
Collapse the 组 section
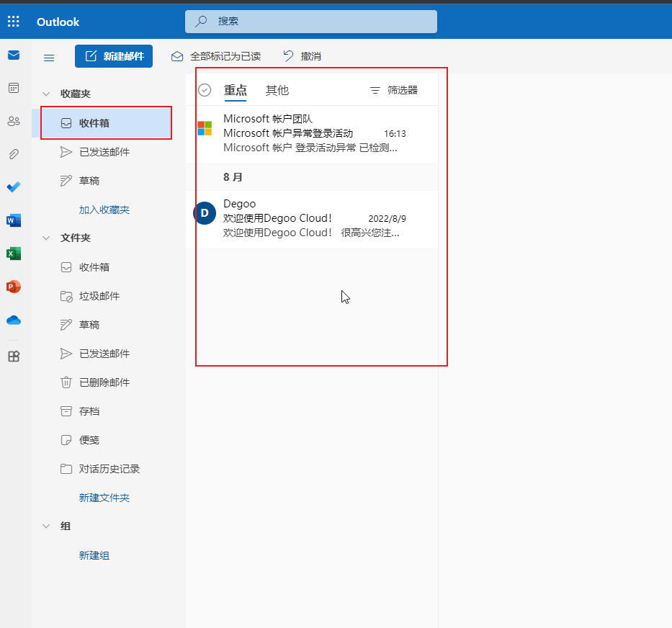(46, 526)
